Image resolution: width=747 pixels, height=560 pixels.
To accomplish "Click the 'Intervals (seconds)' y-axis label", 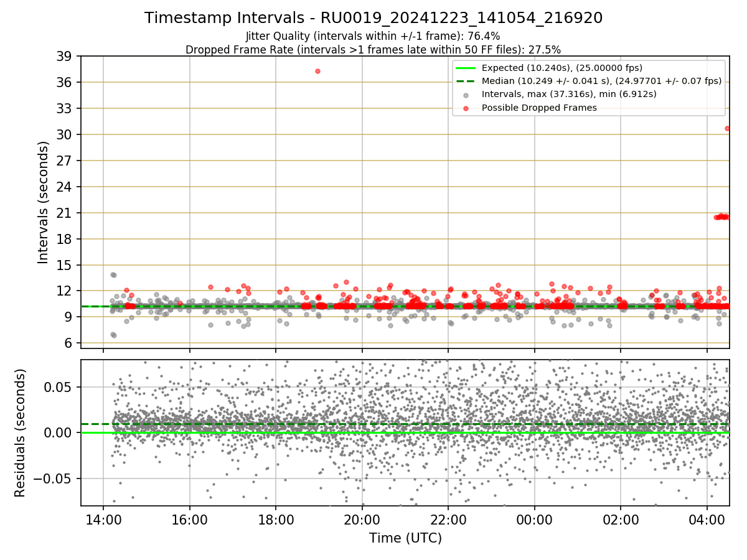I will tap(43, 202).
